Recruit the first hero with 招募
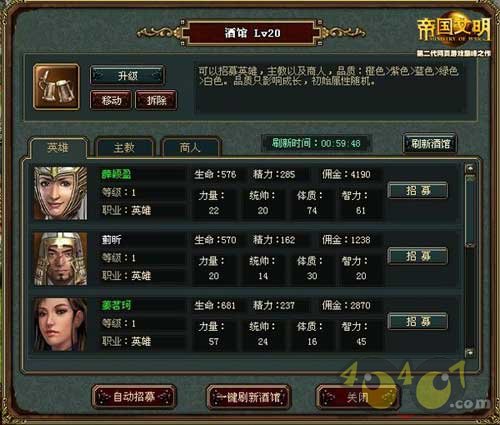Viewport: 500px width, 425px height. pyautogui.click(x=418, y=190)
